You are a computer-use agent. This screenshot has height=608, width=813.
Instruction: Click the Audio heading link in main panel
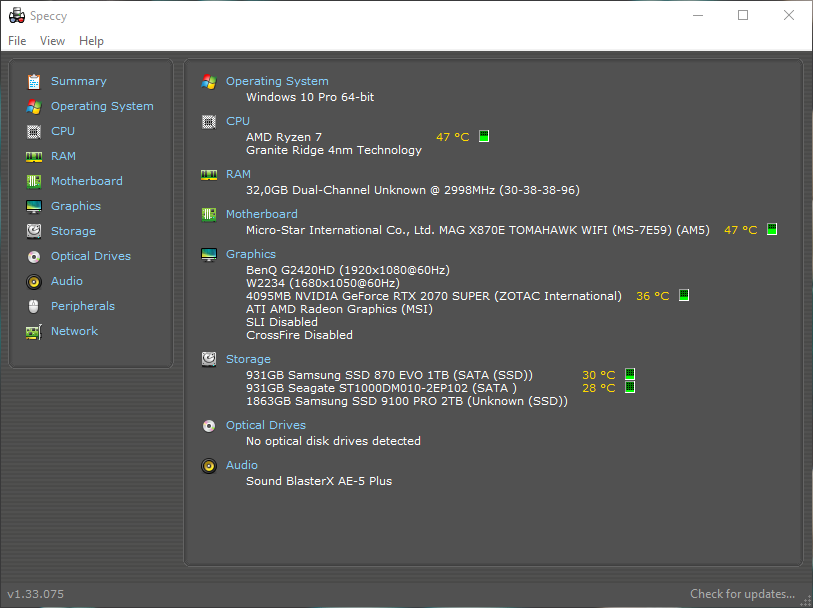[242, 465]
